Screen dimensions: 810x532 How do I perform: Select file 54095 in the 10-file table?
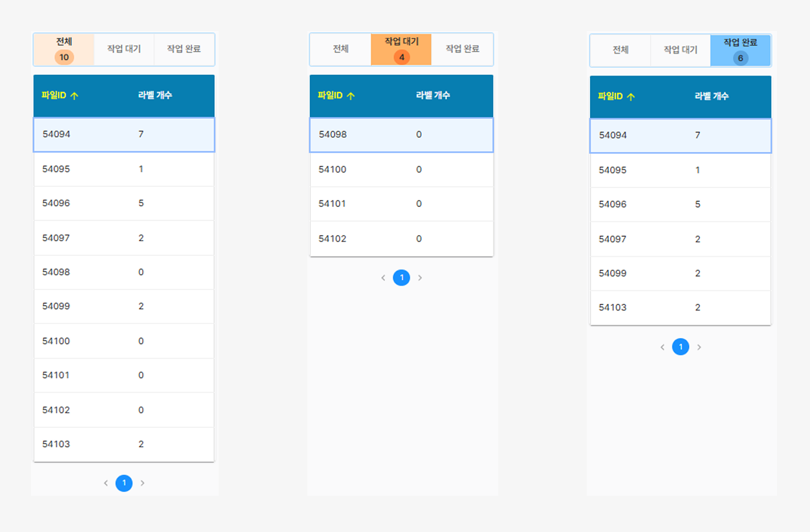[x=124, y=169]
